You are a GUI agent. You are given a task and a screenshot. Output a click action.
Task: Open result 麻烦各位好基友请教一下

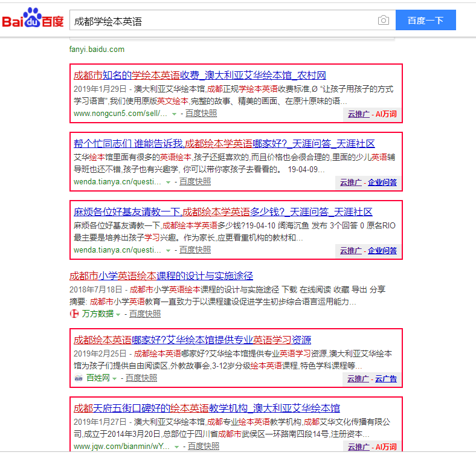pos(223,211)
